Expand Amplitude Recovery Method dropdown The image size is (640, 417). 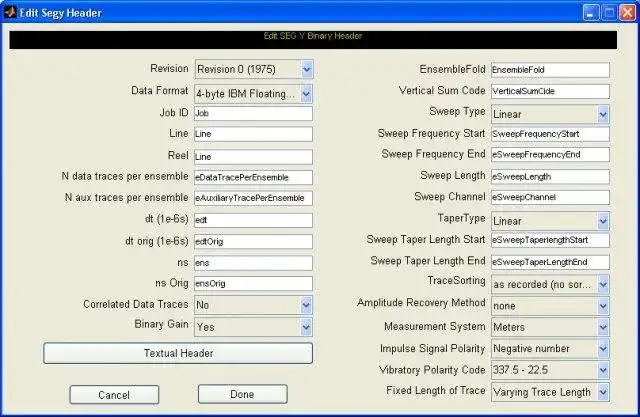[x=550, y=306]
